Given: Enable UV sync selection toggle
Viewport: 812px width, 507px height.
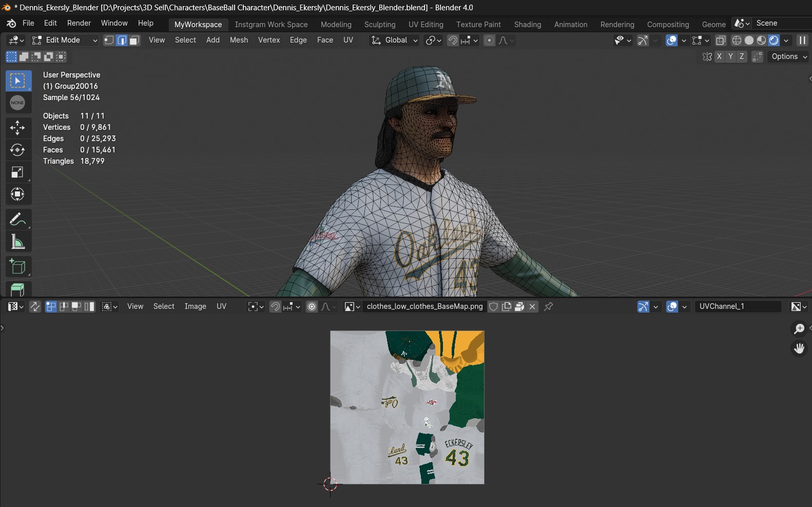Looking at the screenshot, I should pyautogui.click(x=35, y=306).
